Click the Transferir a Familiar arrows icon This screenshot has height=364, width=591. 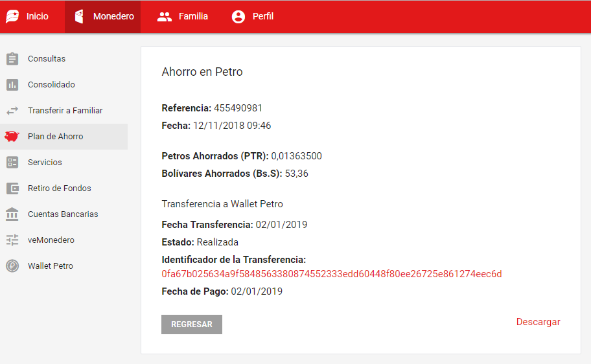coord(12,111)
